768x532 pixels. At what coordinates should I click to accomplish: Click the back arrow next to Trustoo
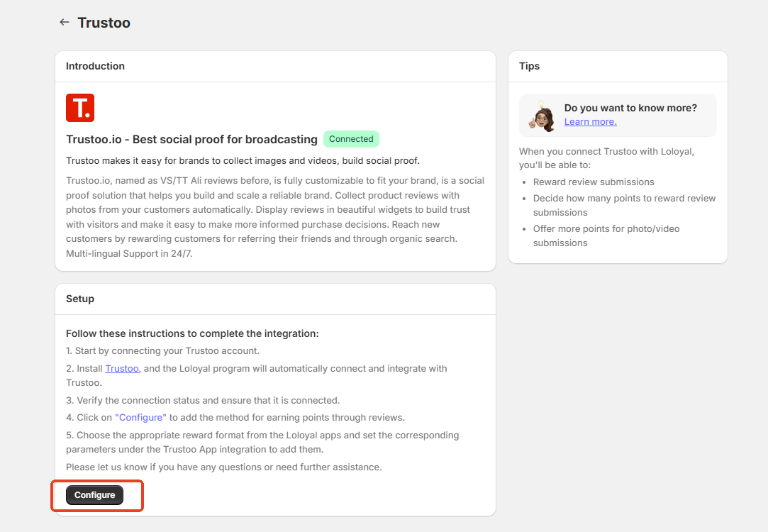coord(65,22)
